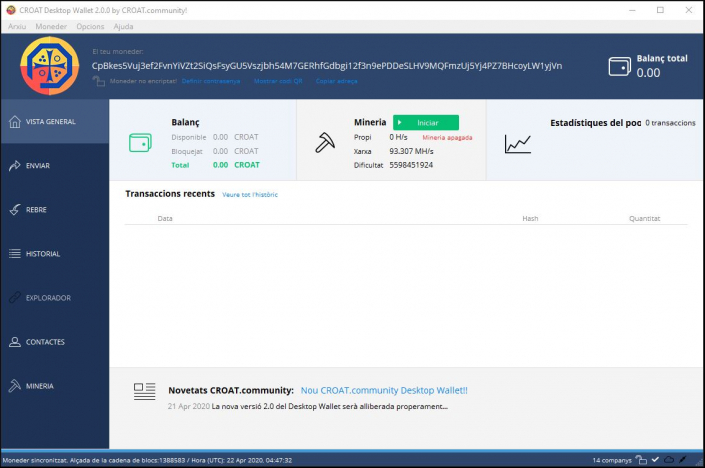This screenshot has height=468, width=705.
Task: Click the Quantitat column header
Action: 644,218
